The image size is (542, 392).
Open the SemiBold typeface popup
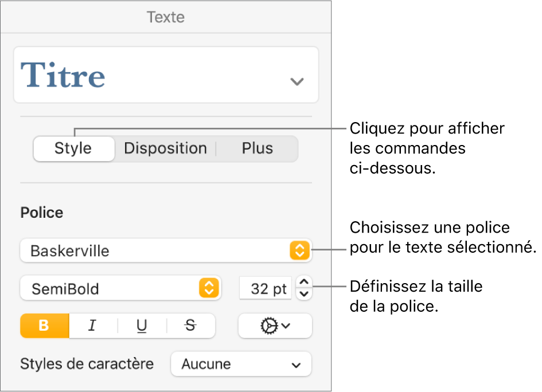[x=120, y=288]
